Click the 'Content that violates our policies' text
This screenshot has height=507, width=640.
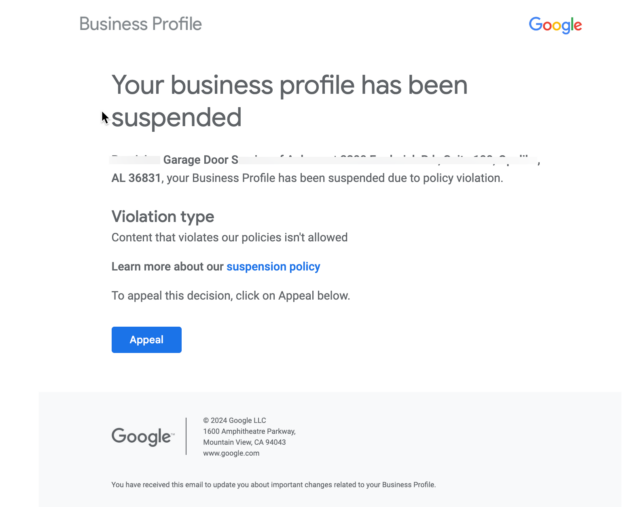229,238
